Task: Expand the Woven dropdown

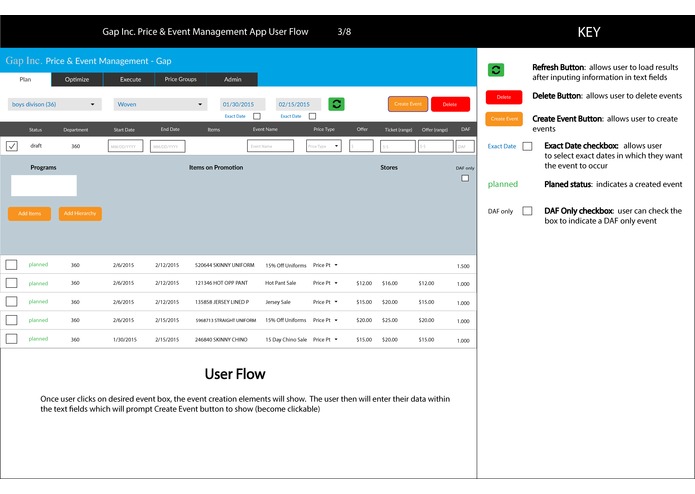Action: point(160,104)
